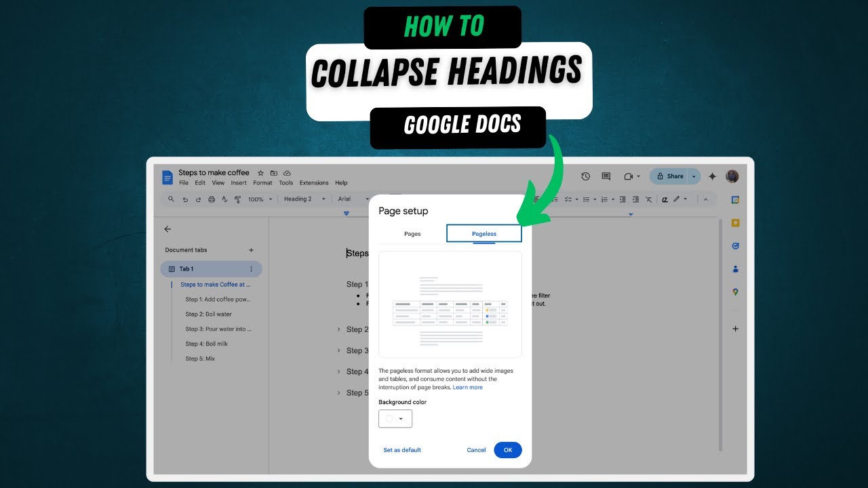This screenshot has height=488, width=868.
Task: Open the File menu
Action: click(184, 183)
